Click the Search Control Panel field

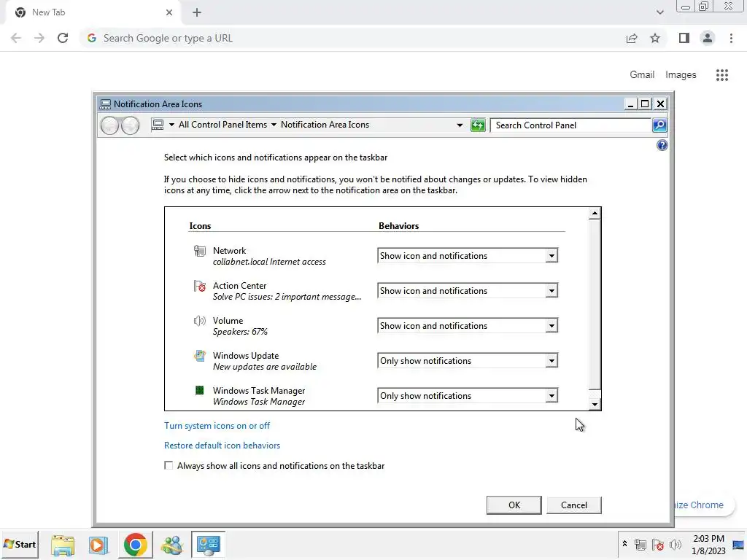pyautogui.click(x=570, y=125)
